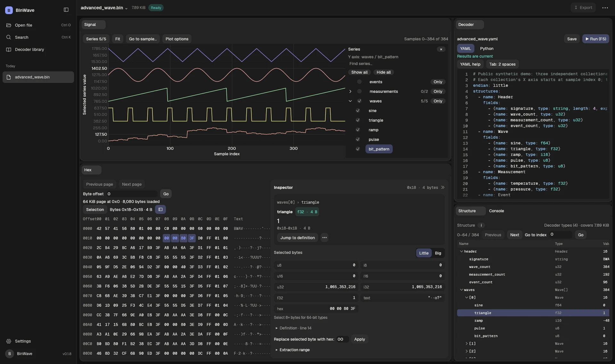Close the Series panel with X
Viewport: 615px width, 364px height.
(441, 49)
